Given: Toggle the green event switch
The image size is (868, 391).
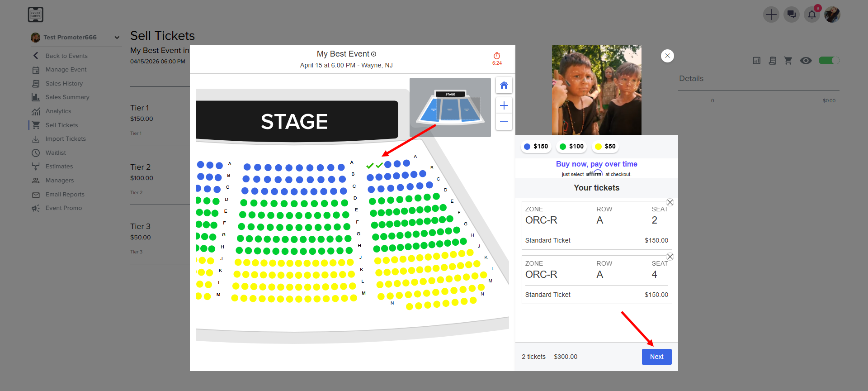Looking at the screenshot, I should tap(829, 60).
